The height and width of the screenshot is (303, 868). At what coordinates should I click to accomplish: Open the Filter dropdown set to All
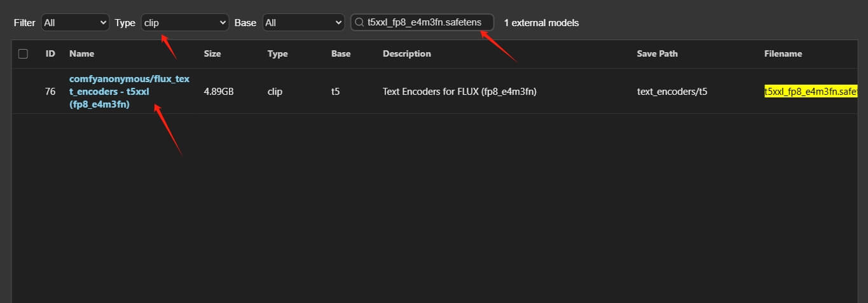pos(75,22)
